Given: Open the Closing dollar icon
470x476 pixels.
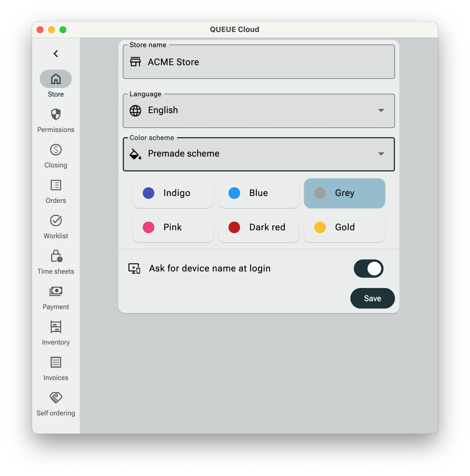Looking at the screenshot, I should (56, 150).
